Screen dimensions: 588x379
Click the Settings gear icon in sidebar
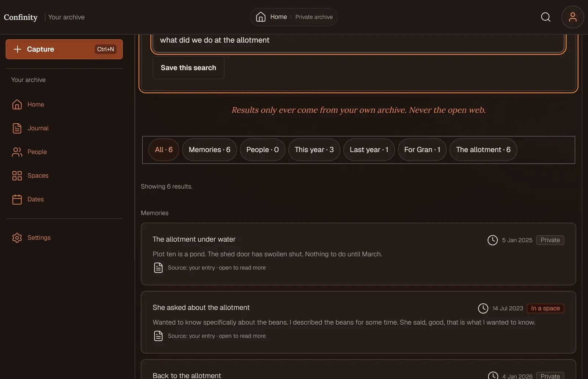tap(17, 238)
